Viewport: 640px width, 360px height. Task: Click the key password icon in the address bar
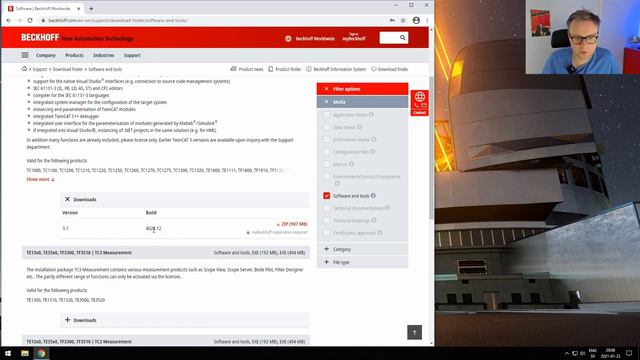(392, 20)
